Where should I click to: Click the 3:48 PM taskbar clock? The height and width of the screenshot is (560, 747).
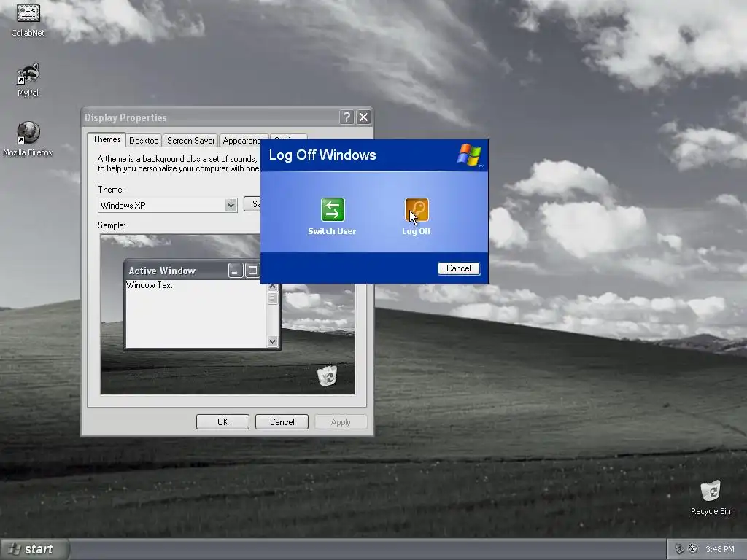point(720,549)
